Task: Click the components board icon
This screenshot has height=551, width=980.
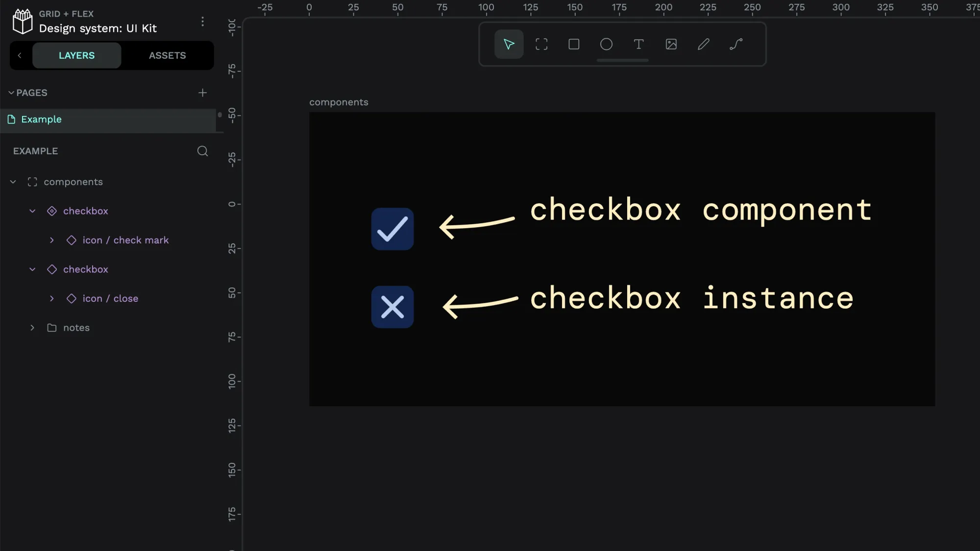Action: tap(32, 182)
